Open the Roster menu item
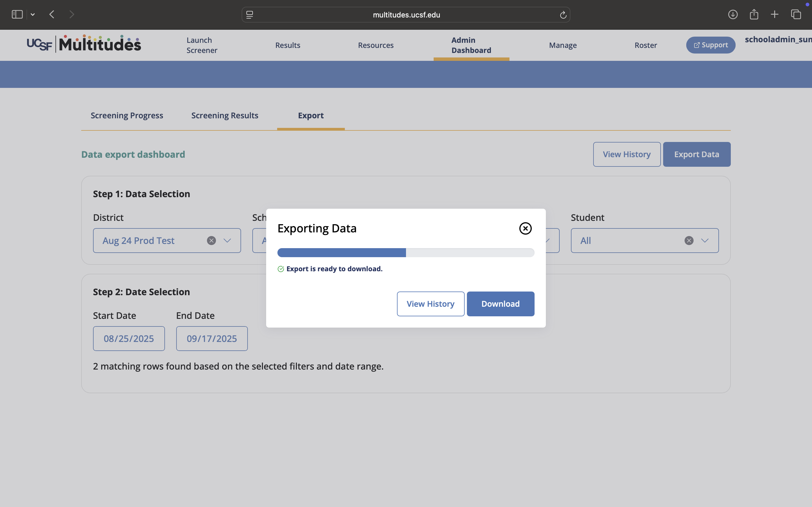Image resolution: width=812 pixels, height=507 pixels. coord(646,45)
